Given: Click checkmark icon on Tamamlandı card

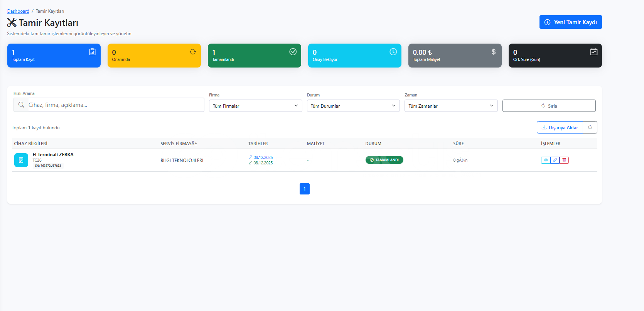Looking at the screenshot, I should tap(293, 52).
